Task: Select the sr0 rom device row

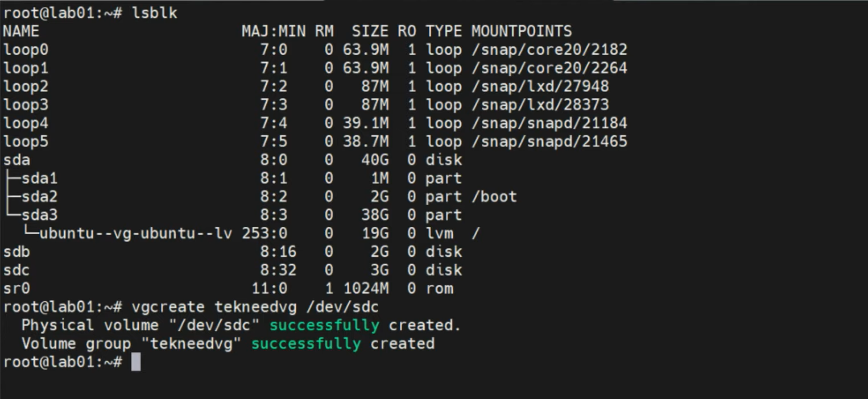Action: 16,288
